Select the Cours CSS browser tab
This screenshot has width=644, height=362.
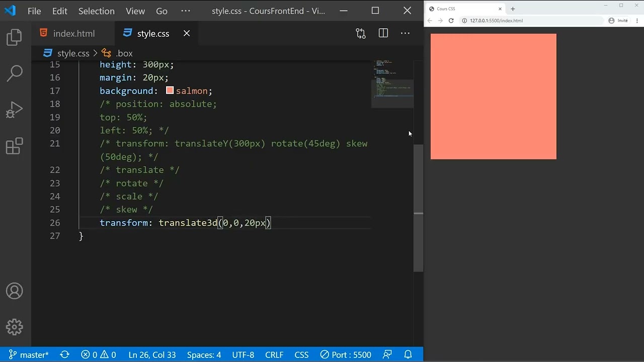(x=465, y=9)
